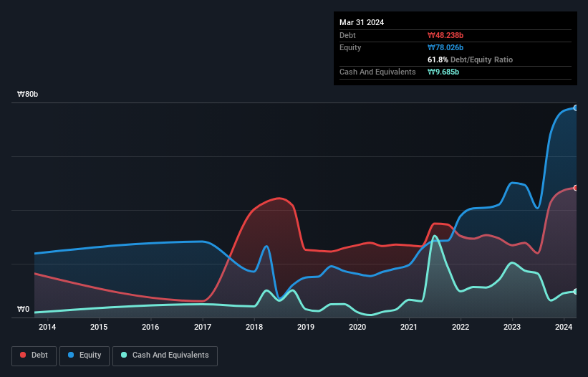588x377 pixels.
Task: Click the tooltip Debt row label
Action: pyautogui.click(x=347, y=35)
